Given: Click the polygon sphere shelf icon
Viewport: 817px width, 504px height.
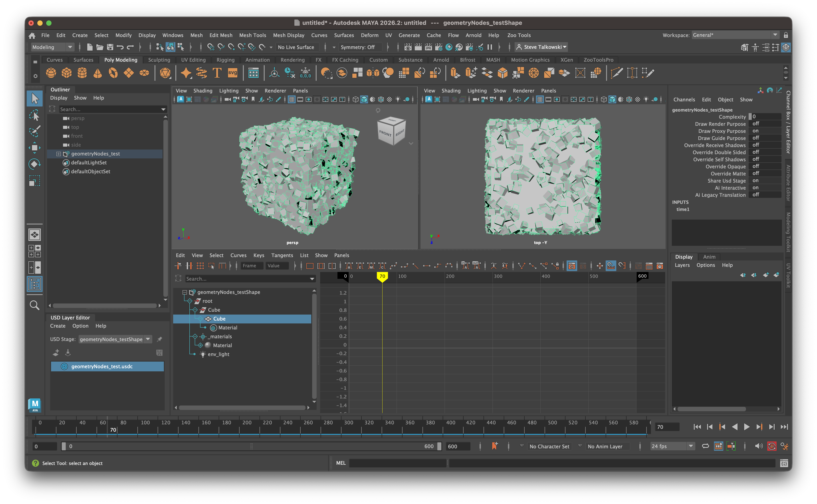Looking at the screenshot, I should [x=51, y=73].
